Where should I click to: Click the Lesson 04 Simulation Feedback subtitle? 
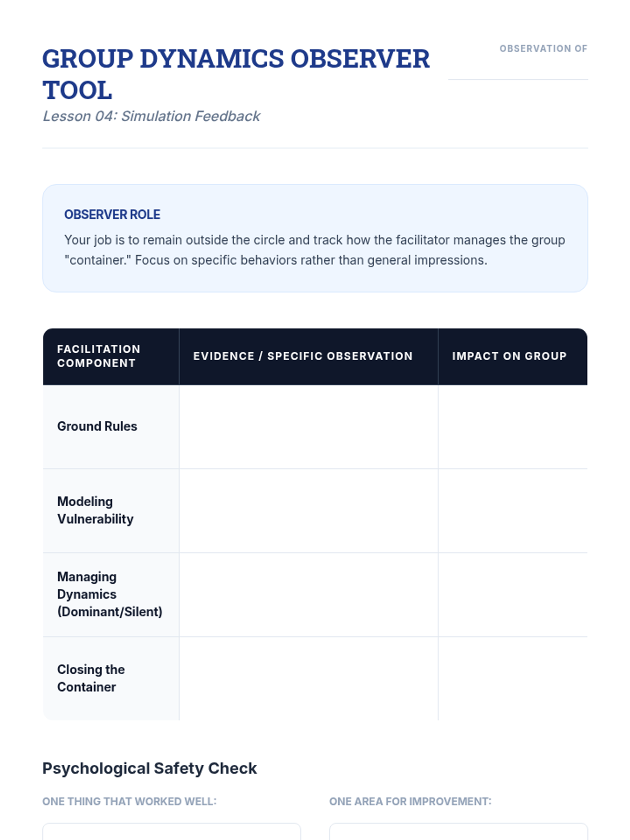tap(151, 116)
